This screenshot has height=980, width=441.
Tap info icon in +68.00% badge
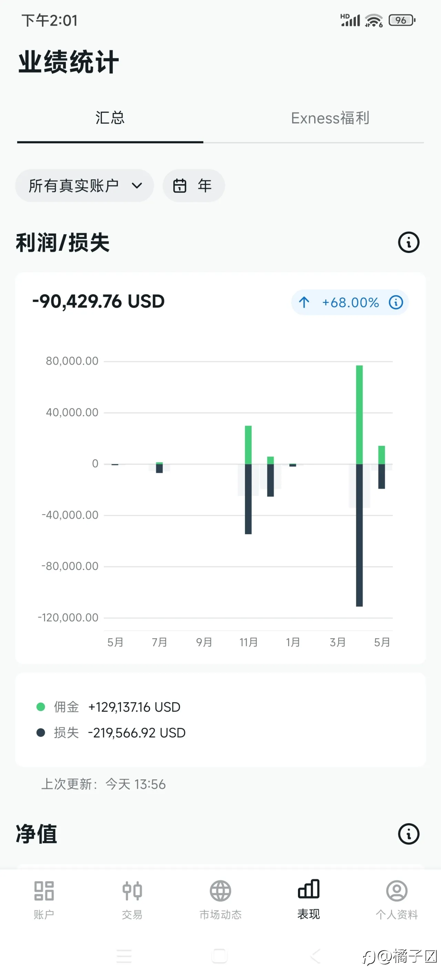(x=396, y=303)
